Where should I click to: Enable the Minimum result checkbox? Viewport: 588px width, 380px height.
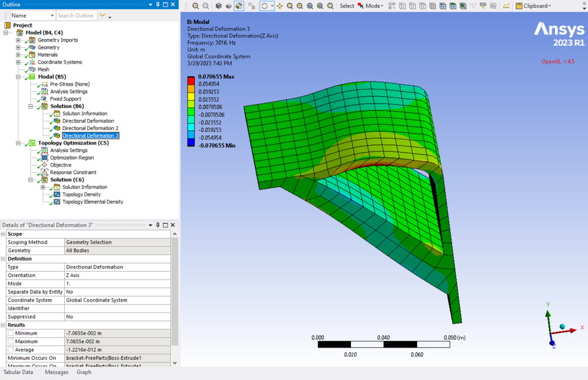pos(10,333)
